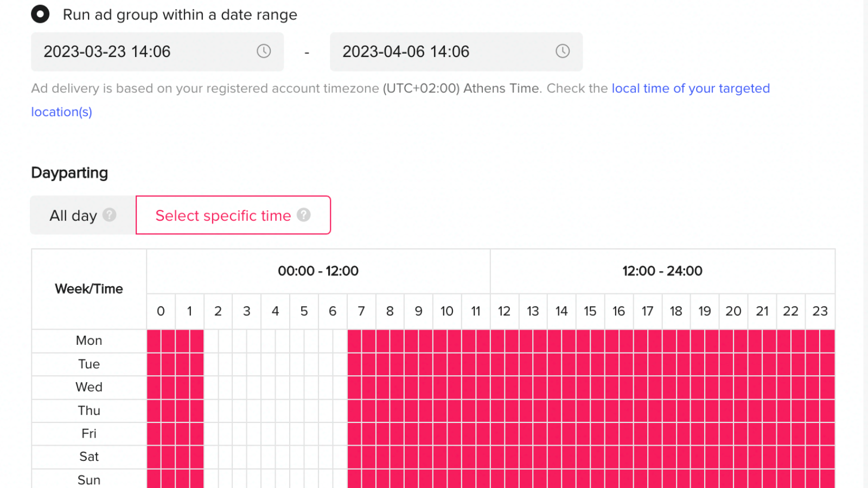Select hour 20 column header
The image size is (868, 488).
coord(733,311)
